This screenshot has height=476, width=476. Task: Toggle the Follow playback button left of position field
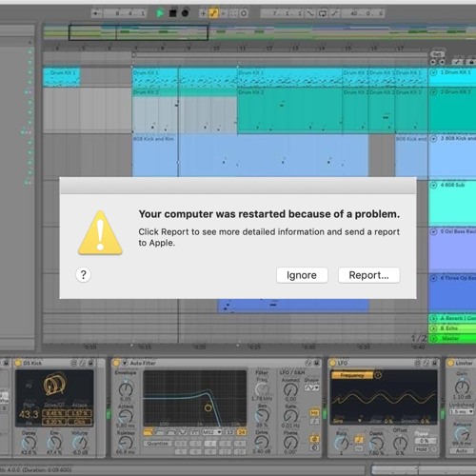(96, 13)
